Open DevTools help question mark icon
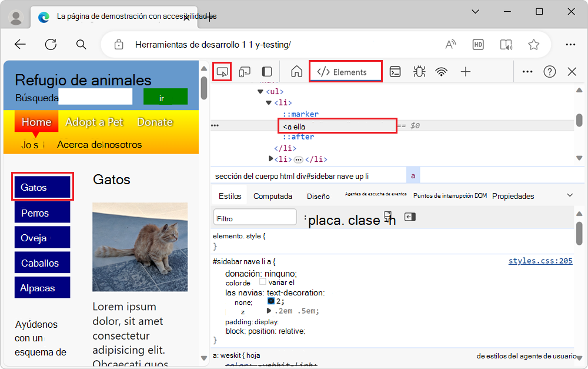 pyautogui.click(x=549, y=71)
